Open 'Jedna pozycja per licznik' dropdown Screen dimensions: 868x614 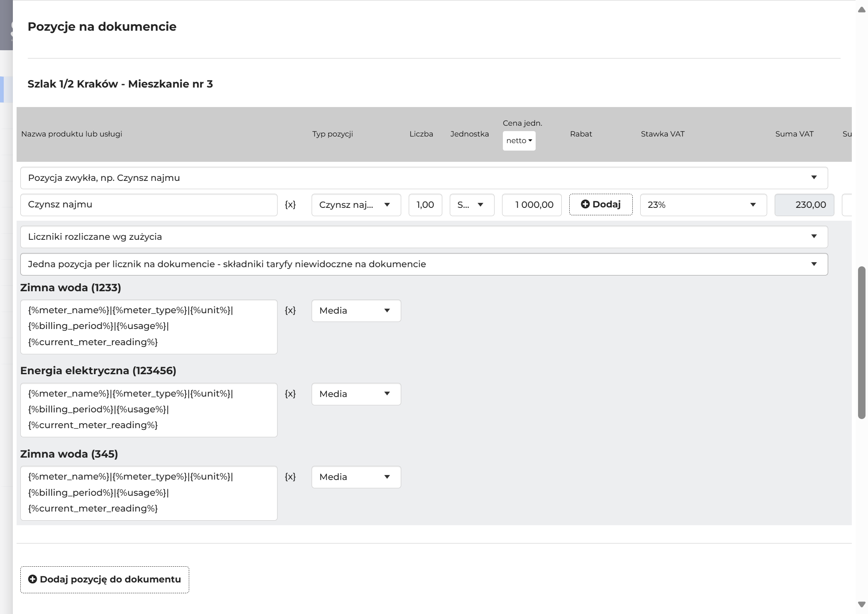pyautogui.click(x=424, y=264)
